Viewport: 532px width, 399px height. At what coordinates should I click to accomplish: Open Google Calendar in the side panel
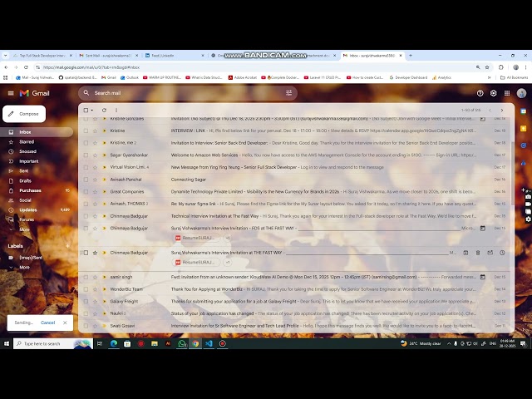point(524,111)
